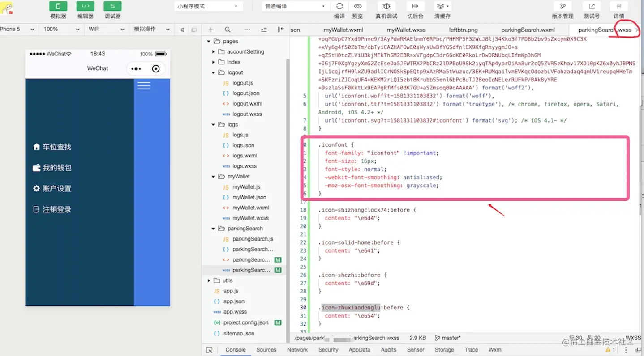Tap the parking search home item in simulator
Screen dimensions: 644x356
tap(52, 147)
